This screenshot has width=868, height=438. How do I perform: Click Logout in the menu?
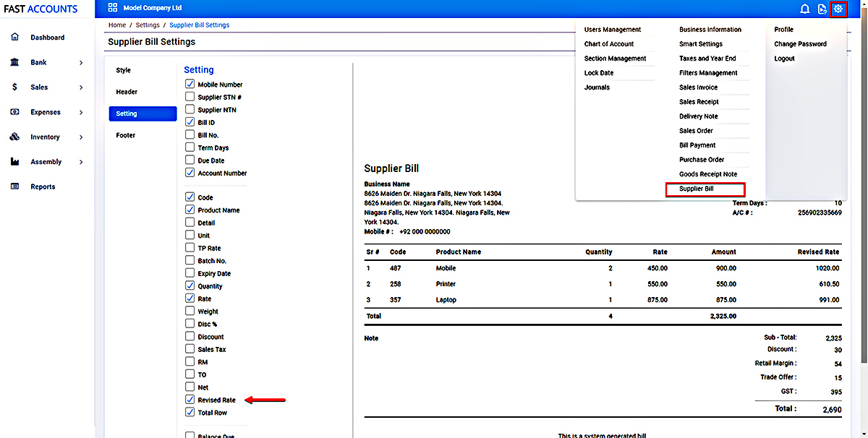click(x=784, y=59)
